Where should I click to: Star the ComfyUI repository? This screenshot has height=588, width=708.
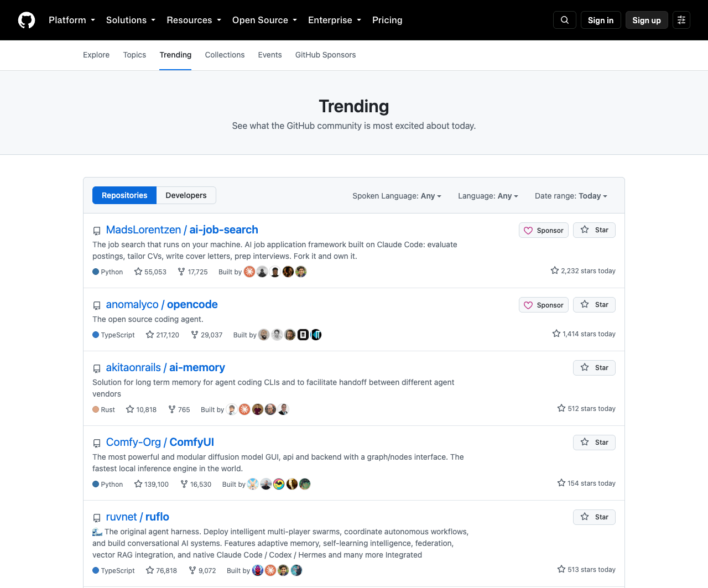pos(594,443)
